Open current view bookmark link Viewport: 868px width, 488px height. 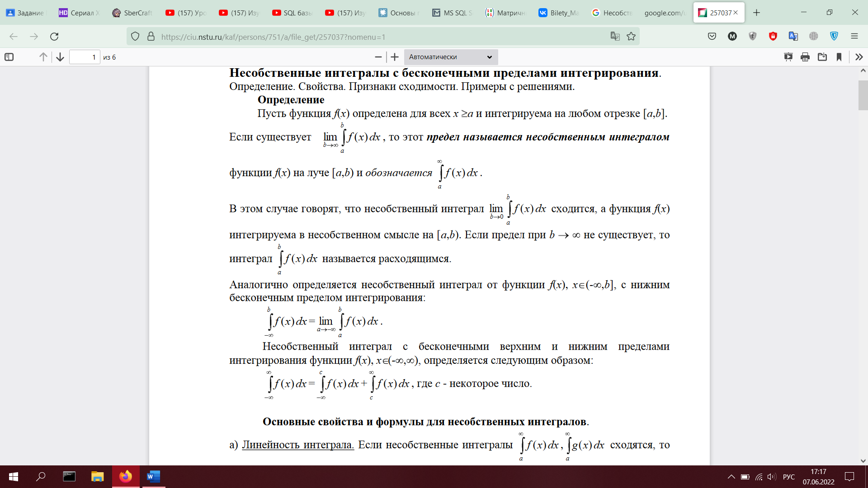click(x=839, y=57)
